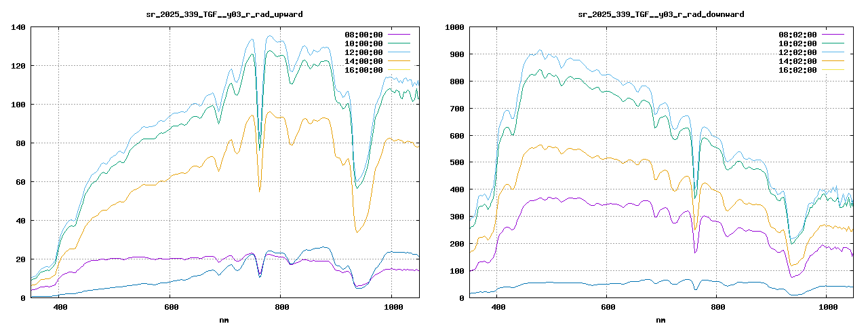Screen dimensions: 868x326
Task: Click the nm axis label under upward chart
Action: pos(225,319)
